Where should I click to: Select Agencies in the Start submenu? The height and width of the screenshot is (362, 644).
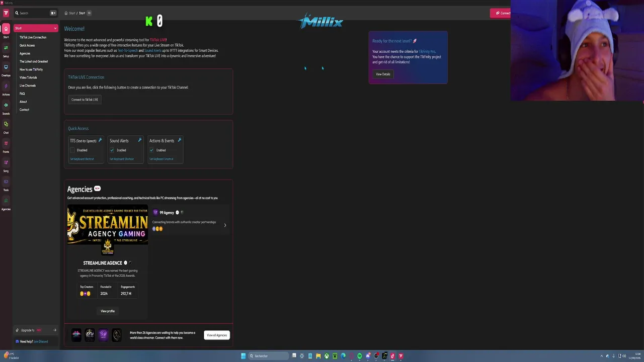[x=25, y=53]
